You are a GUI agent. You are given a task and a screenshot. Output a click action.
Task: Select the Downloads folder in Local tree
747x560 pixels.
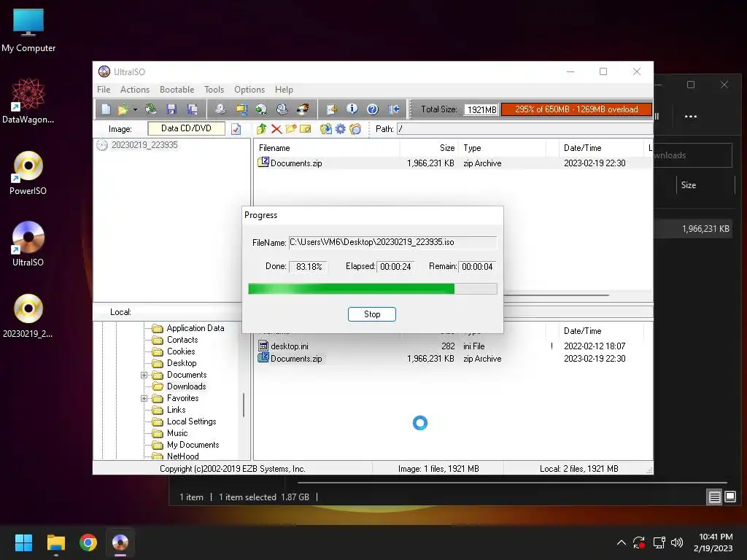click(186, 386)
